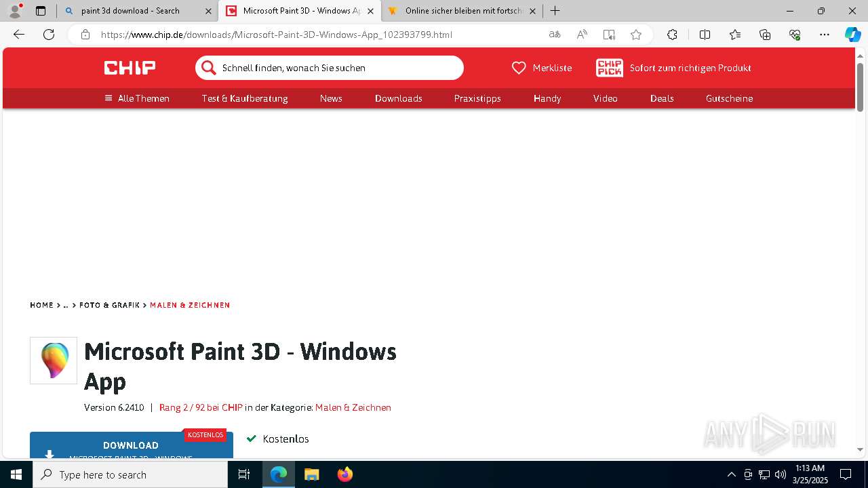This screenshot has height=488, width=868.
Task: Open the Copilot sidebar icon
Action: 852,35
